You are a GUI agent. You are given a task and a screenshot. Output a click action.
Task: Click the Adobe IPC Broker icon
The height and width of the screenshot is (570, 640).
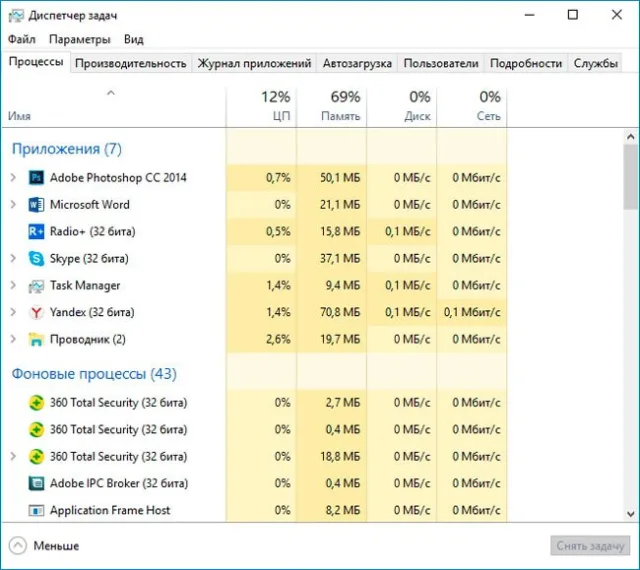tap(36, 483)
